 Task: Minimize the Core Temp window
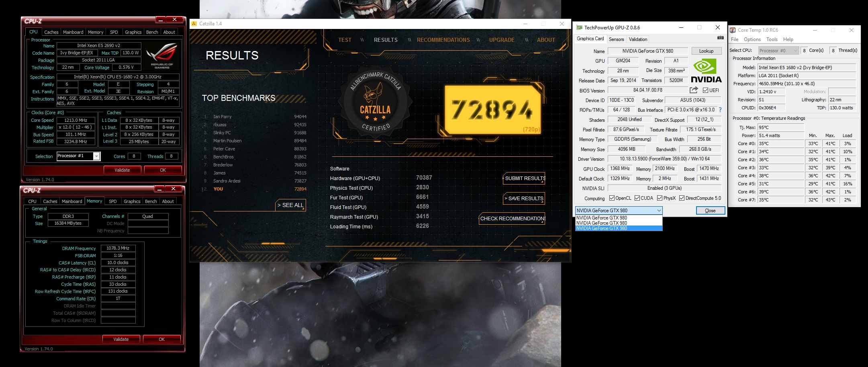[815, 30]
